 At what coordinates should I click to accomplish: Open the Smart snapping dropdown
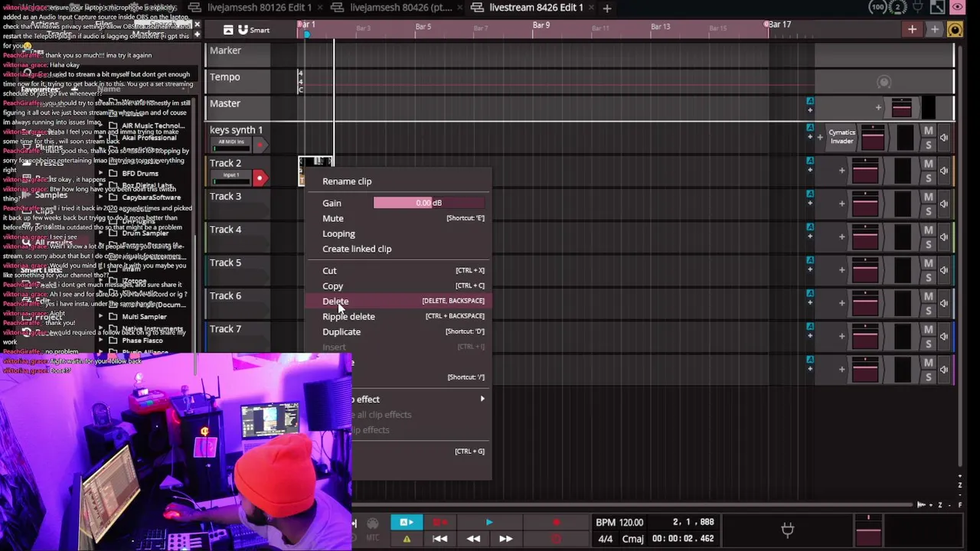pyautogui.click(x=260, y=30)
